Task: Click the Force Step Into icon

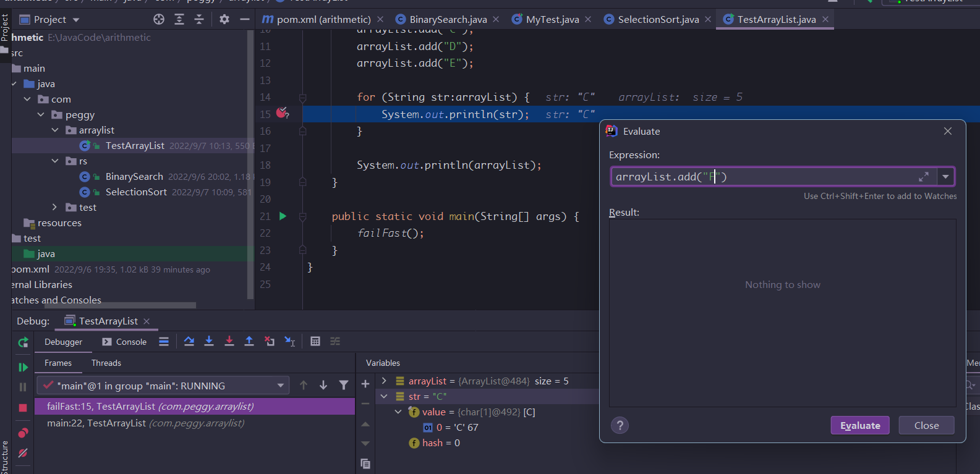Action: coord(229,341)
